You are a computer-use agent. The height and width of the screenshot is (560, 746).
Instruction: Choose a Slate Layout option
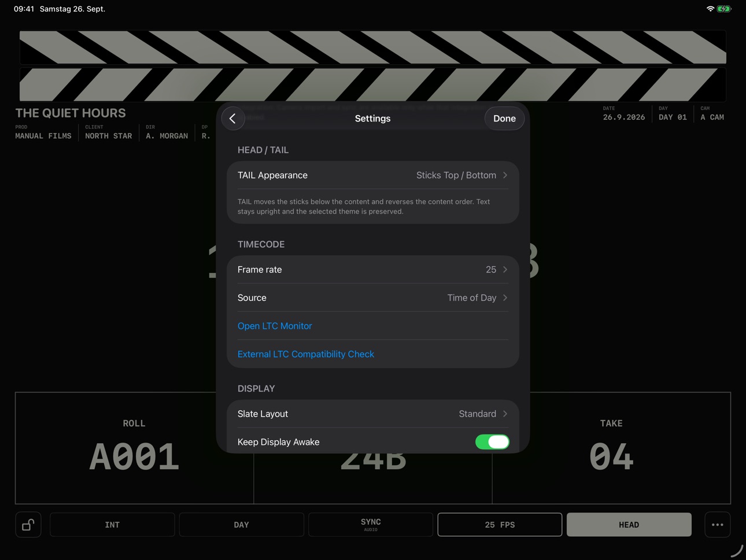(x=373, y=414)
